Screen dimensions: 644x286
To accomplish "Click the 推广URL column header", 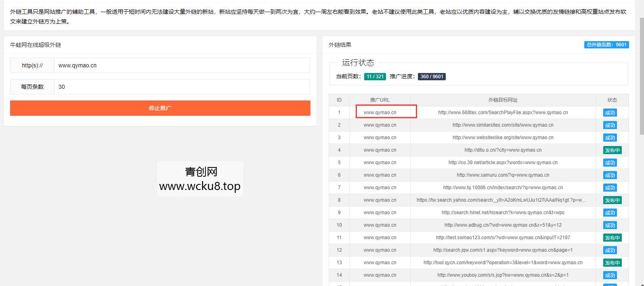I will point(380,100).
